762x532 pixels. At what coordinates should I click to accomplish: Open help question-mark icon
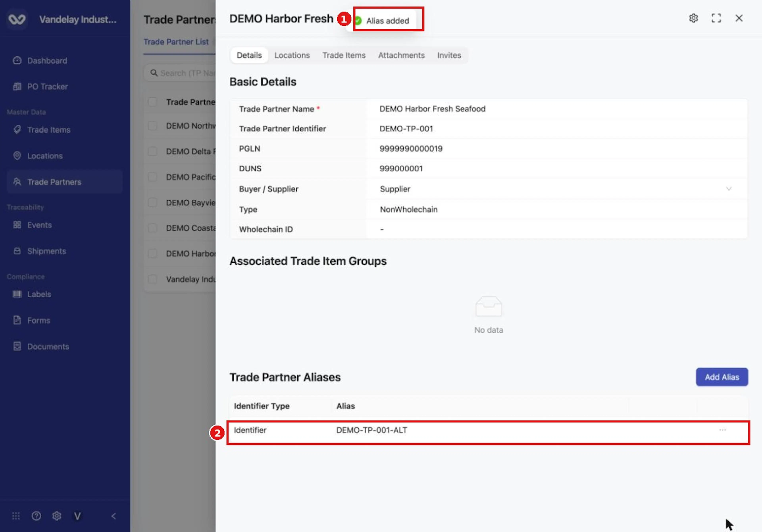[x=36, y=516]
